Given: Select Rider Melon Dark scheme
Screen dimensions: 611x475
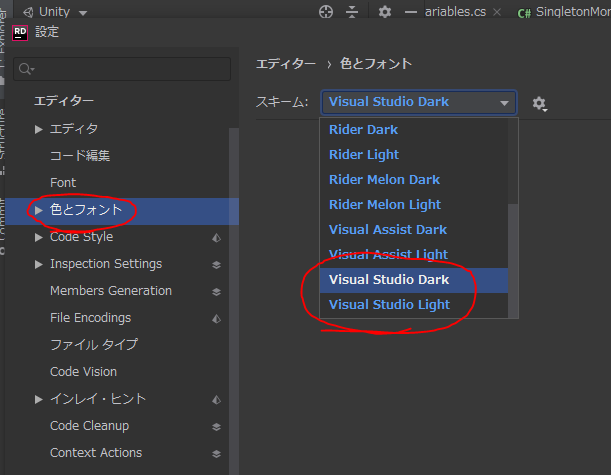Looking at the screenshot, I should [384, 180].
